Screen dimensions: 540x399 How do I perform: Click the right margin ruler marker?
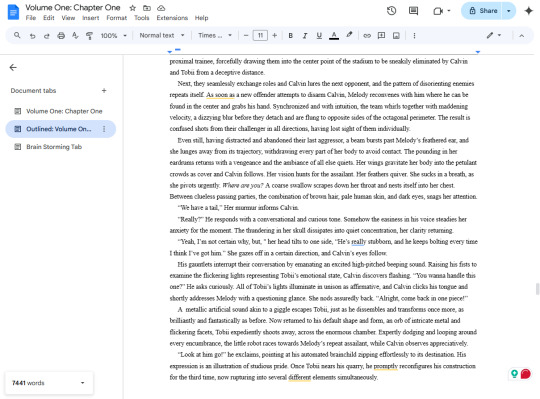tap(478, 52)
